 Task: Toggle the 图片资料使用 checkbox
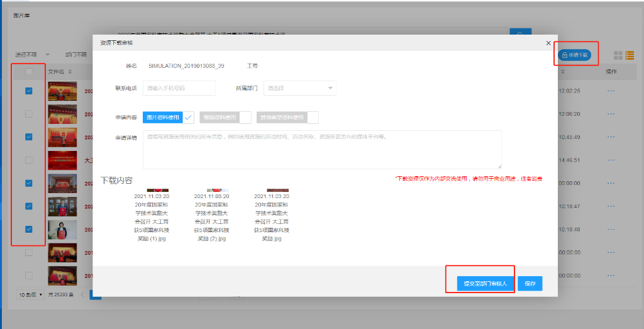point(188,117)
